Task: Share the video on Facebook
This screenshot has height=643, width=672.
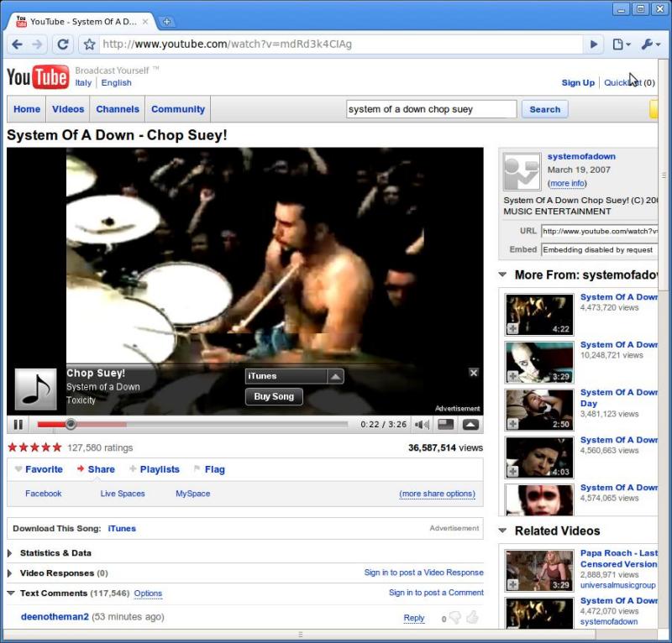Action: point(44,494)
